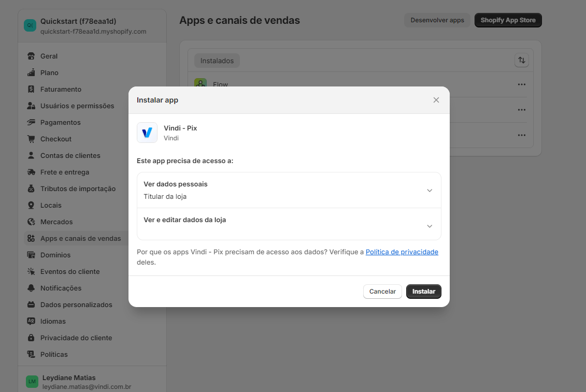Open Geral settings
Viewport: 586px width, 392px height.
[x=49, y=56]
